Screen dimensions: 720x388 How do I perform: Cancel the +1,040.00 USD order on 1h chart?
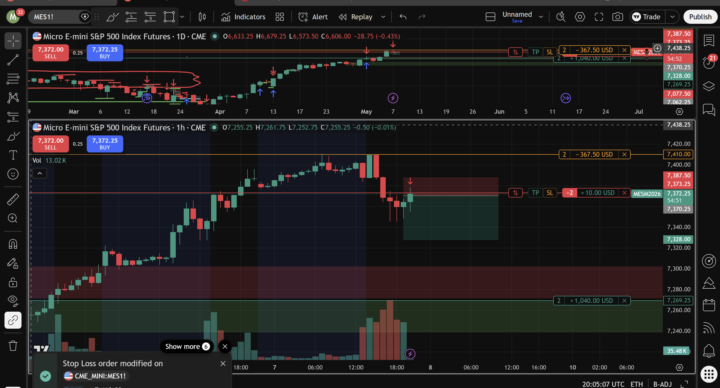tap(624, 301)
